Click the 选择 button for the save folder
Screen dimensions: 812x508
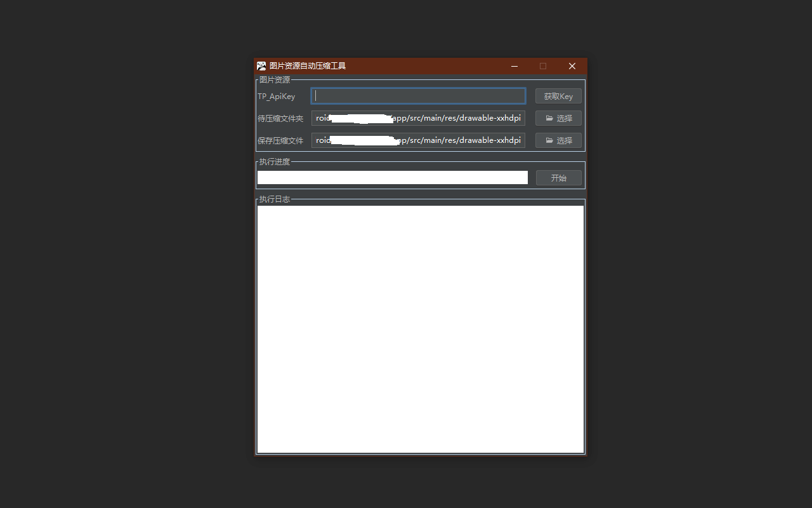click(x=558, y=140)
